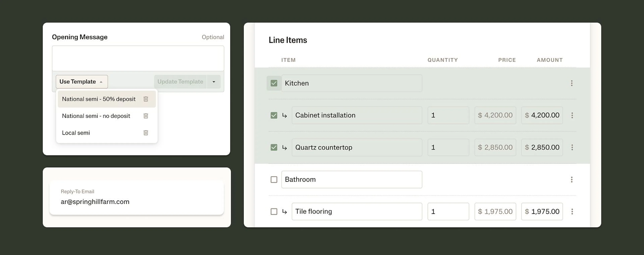Click the Cabinet installation quantity field
The width and height of the screenshot is (644, 255).
point(448,115)
